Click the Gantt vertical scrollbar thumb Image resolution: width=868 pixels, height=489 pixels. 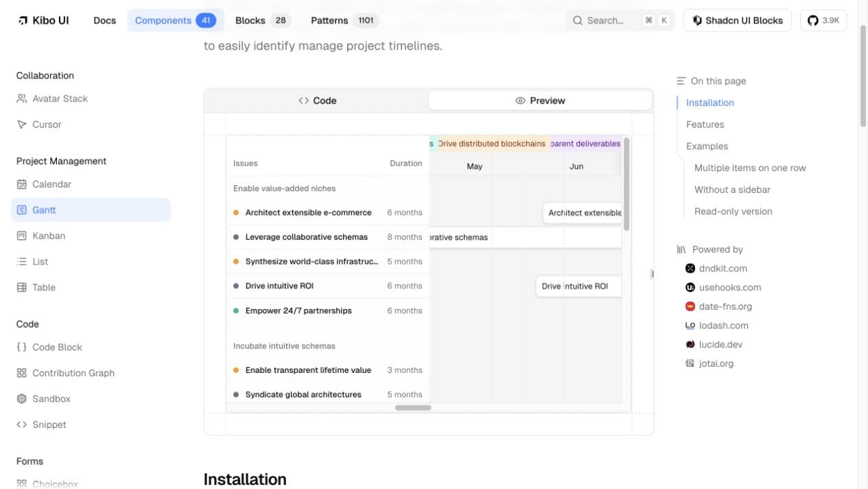(x=626, y=184)
